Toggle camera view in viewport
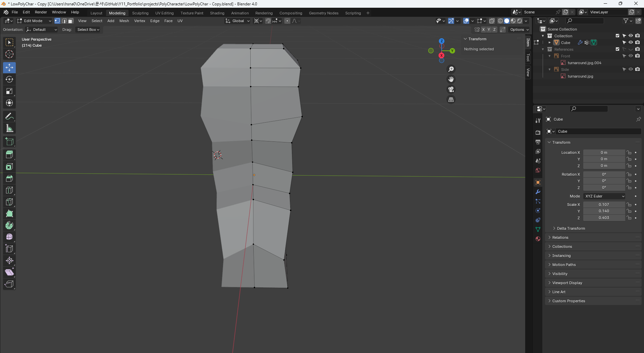Viewport: 644px width, 353px height. click(x=451, y=89)
